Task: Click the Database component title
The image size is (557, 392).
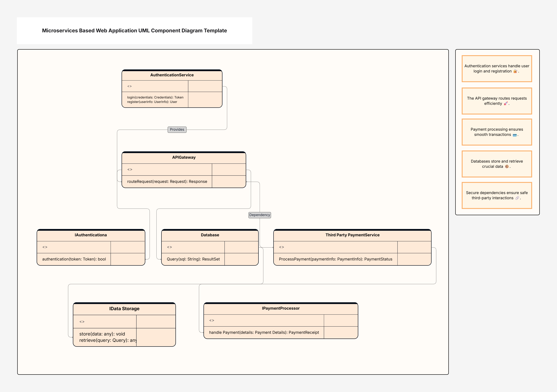Action: point(210,235)
